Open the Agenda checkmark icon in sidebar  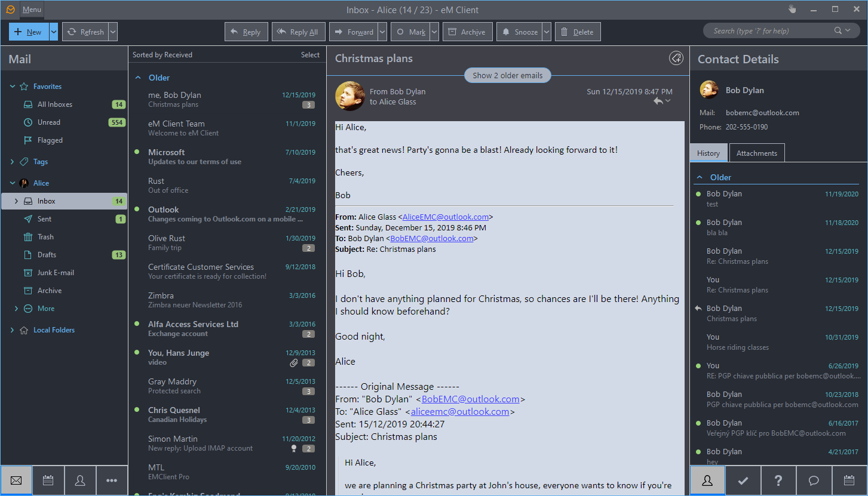pos(743,480)
